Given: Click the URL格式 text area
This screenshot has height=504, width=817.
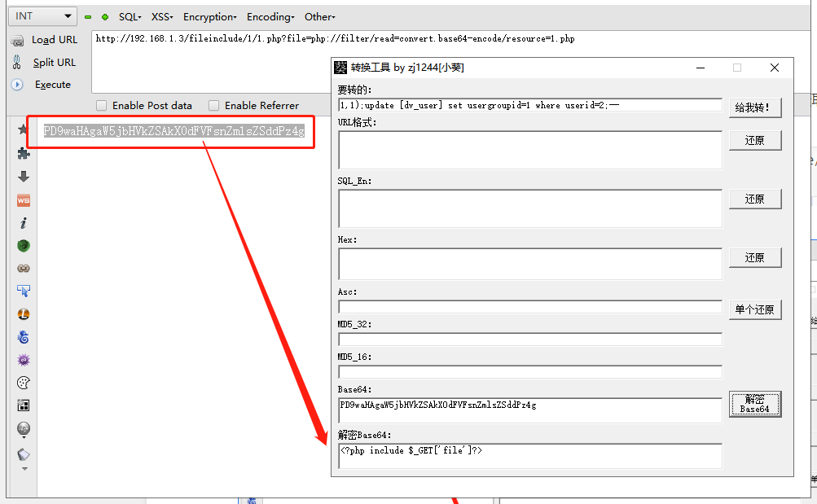Looking at the screenshot, I should 530,150.
